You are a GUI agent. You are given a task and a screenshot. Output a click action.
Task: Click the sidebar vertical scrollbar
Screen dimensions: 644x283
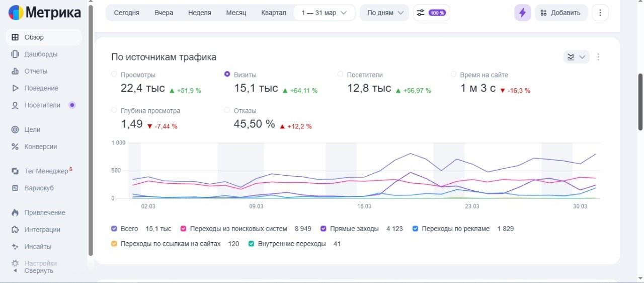pyautogui.click(x=91, y=130)
